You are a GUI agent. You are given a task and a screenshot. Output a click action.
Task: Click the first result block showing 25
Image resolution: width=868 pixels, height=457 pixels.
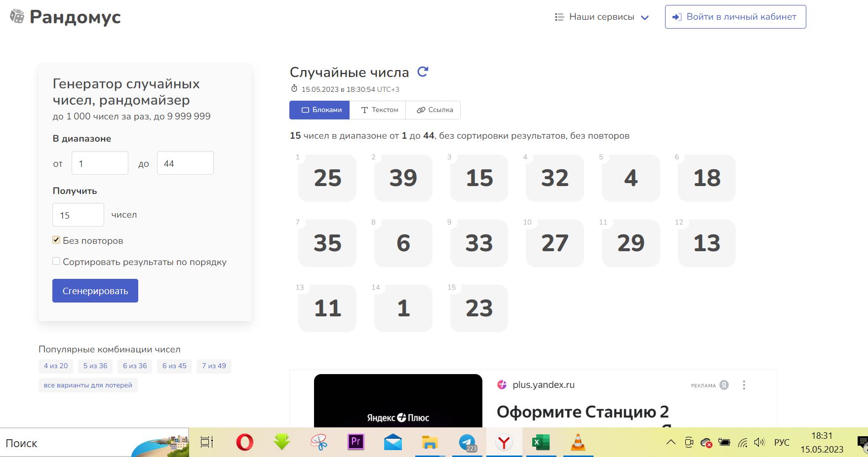[327, 178]
